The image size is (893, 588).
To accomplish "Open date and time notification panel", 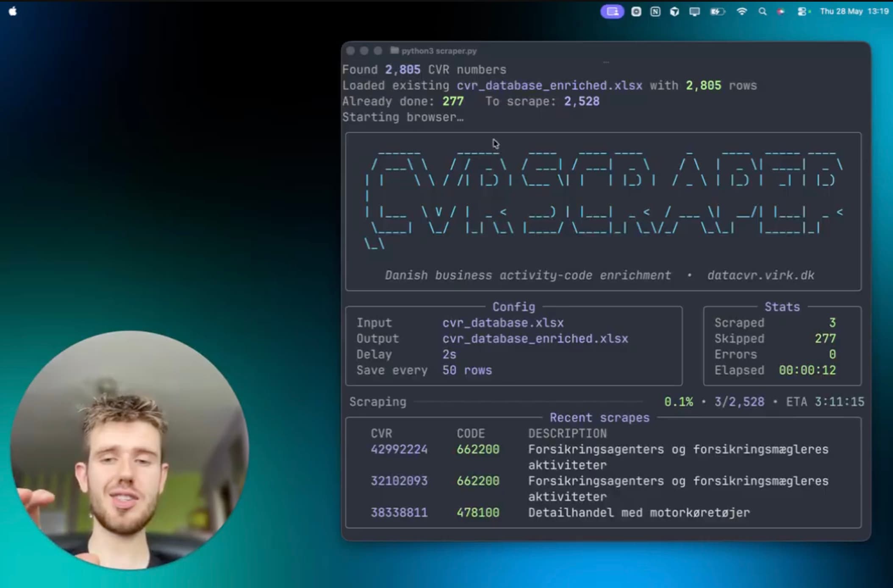I will pos(854,11).
